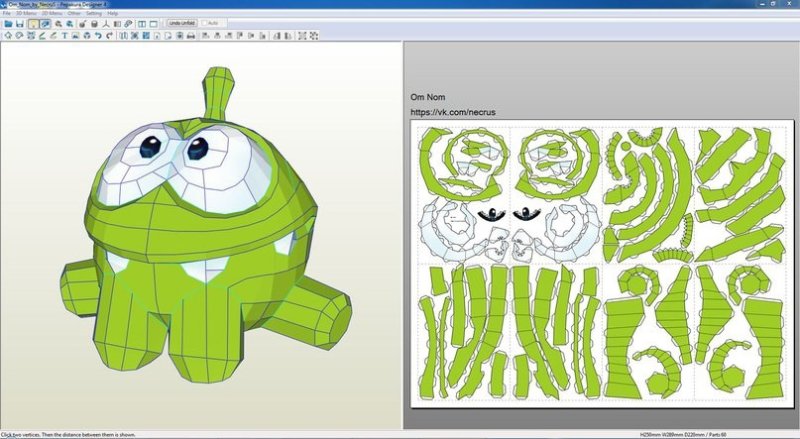Click the Undo Unfold button

181,21
